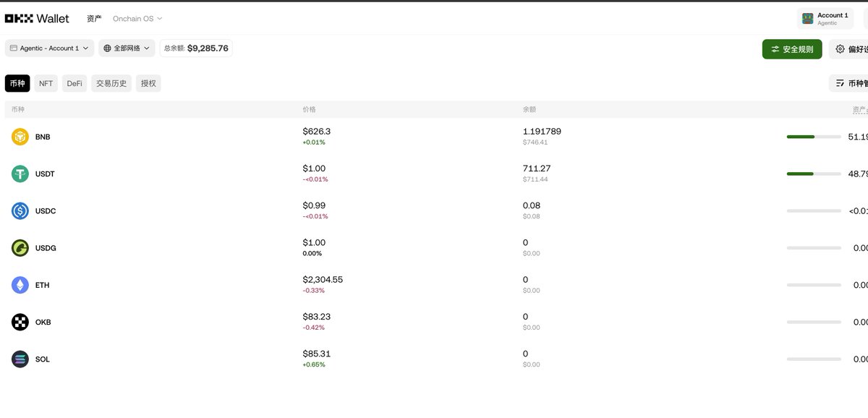Click the USDC balance 0.08
The width and height of the screenshot is (868, 418).
[x=532, y=205]
